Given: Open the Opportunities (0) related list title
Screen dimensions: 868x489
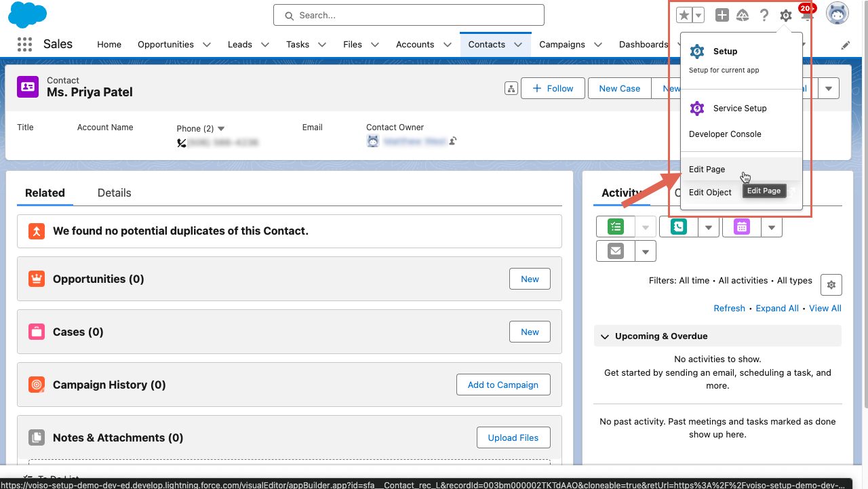Looking at the screenshot, I should pyautogui.click(x=98, y=279).
